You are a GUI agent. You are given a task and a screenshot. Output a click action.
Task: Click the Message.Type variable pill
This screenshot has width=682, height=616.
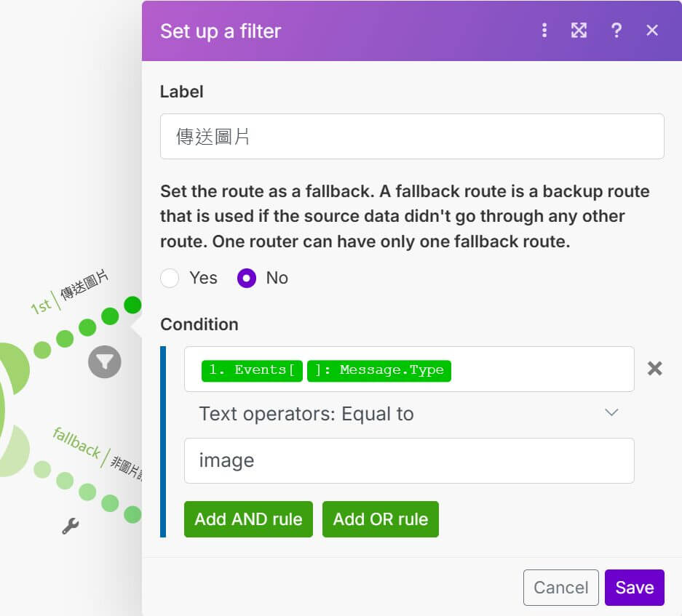pyautogui.click(x=379, y=370)
